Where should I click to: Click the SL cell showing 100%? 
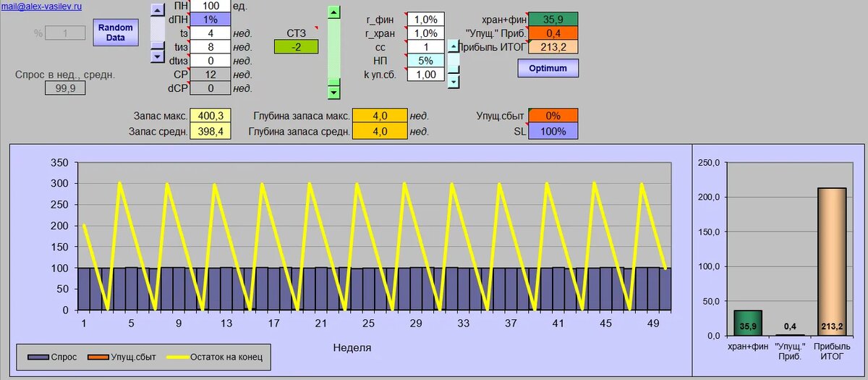[553, 131]
